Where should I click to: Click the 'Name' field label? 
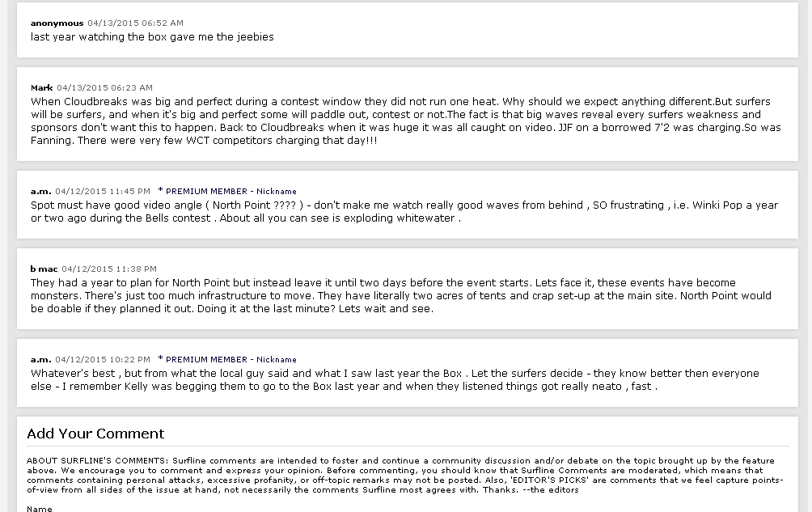[40, 509]
